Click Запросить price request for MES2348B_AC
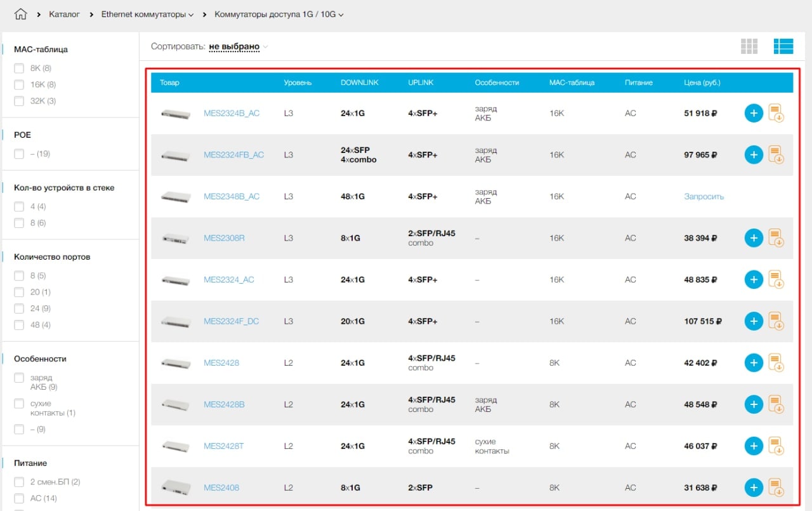 click(704, 197)
